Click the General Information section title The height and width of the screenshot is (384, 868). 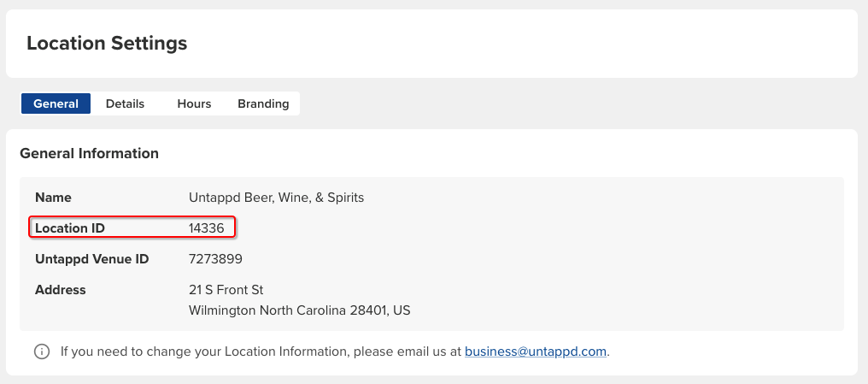(x=89, y=154)
